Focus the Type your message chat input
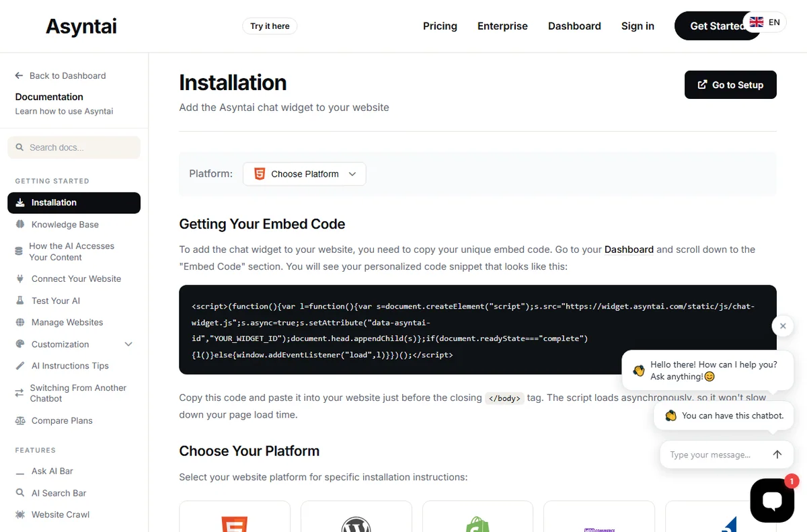Image resolution: width=807 pixels, height=532 pixels. click(714, 455)
